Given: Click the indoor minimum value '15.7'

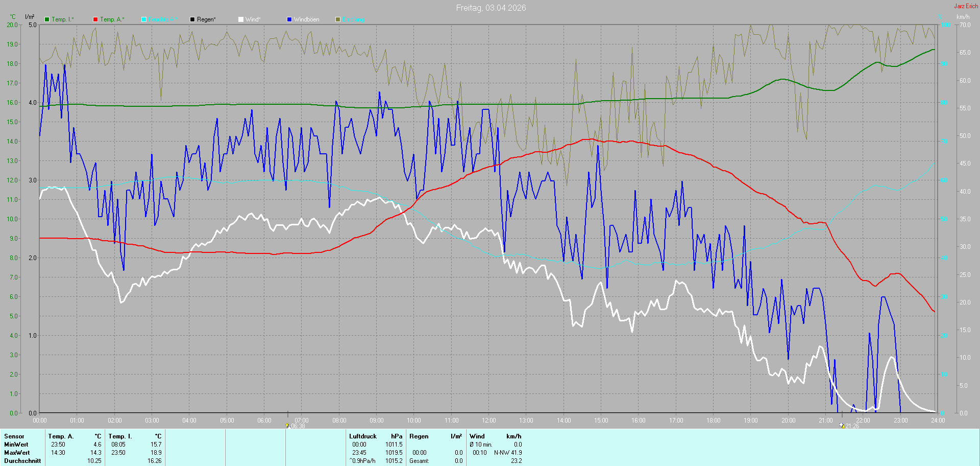Looking at the screenshot, I should point(156,445).
